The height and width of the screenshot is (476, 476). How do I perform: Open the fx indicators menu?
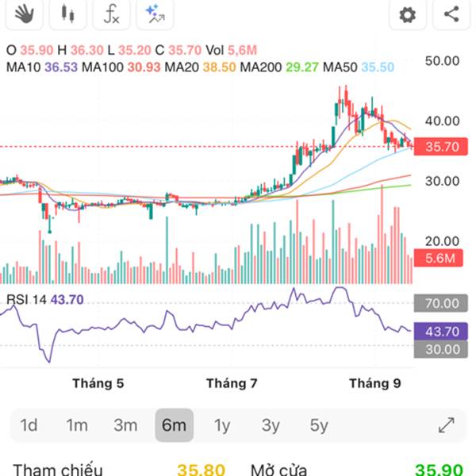click(x=111, y=14)
